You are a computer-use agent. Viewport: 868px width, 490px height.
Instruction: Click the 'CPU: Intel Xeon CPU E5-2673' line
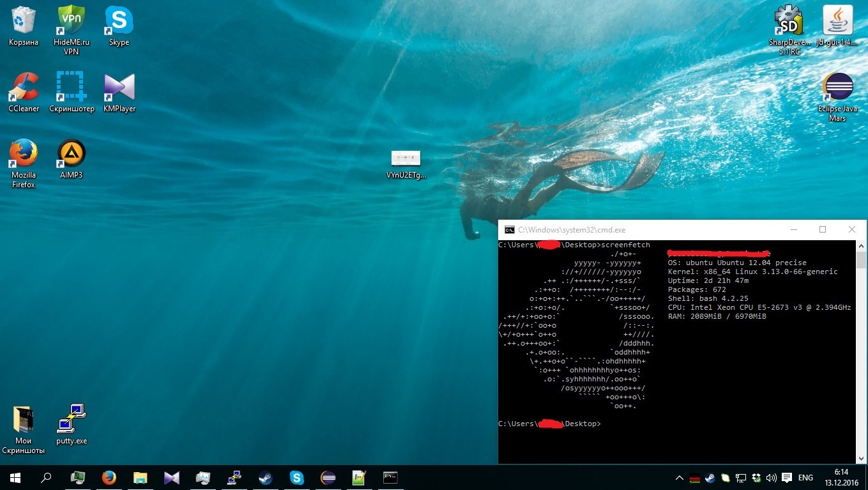(759, 307)
